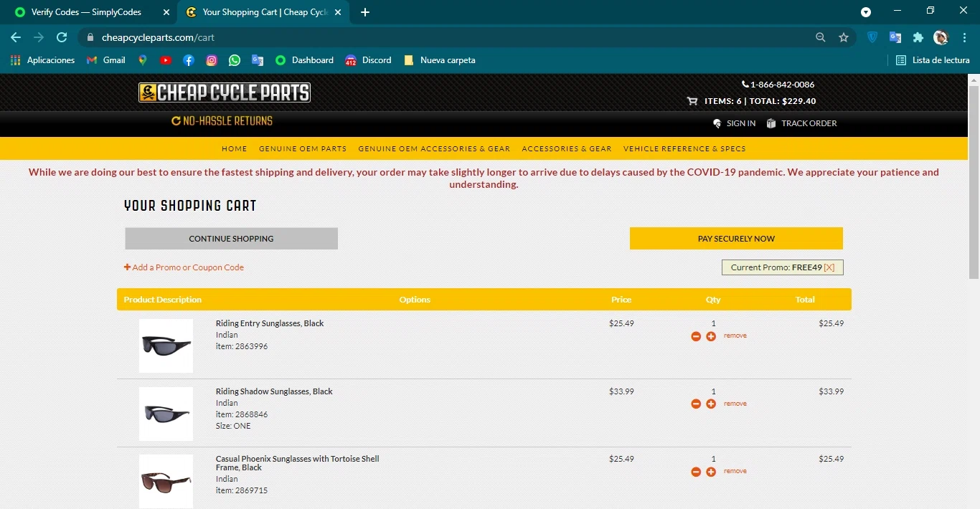Open the Nueva carpeta bookmark folder
Screen dimensions: 980x509
(x=440, y=60)
